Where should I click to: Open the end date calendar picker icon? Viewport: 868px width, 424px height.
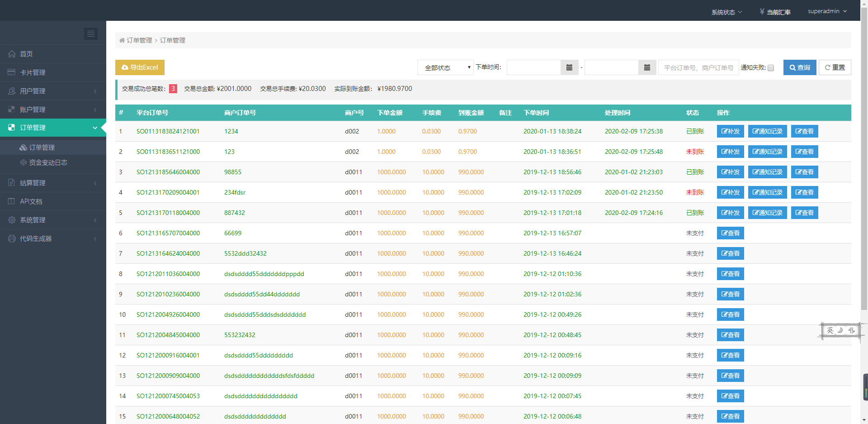[x=647, y=67]
